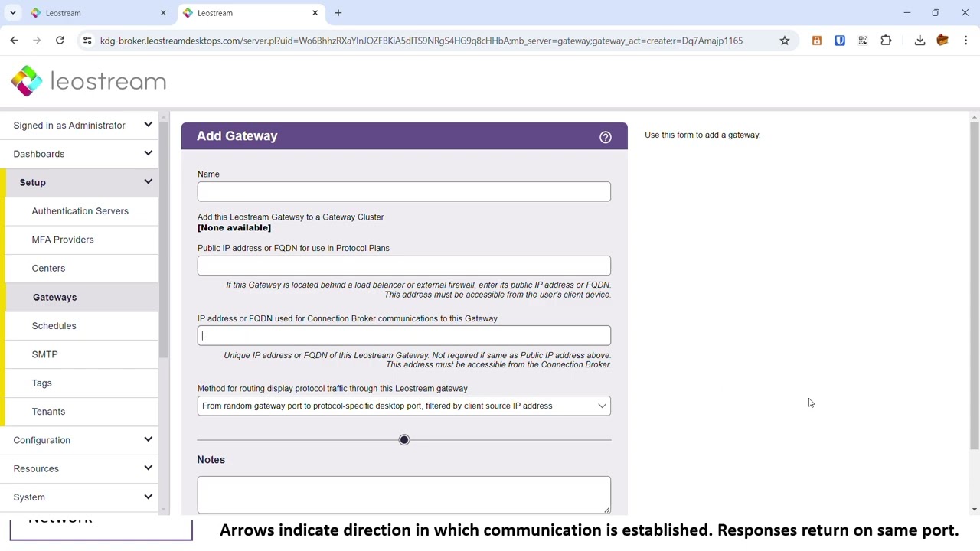The image size is (980, 551).
Task: Open Tenants page
Action: (x=48, y=412)
